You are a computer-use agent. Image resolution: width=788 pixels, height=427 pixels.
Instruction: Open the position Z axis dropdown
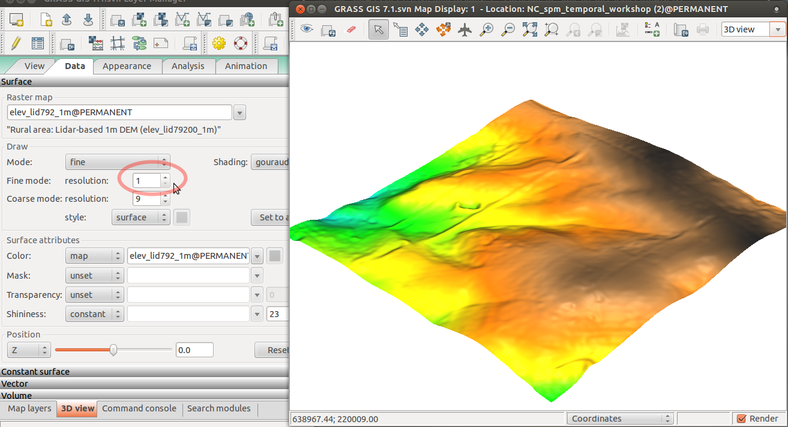(x=29, y=350)
